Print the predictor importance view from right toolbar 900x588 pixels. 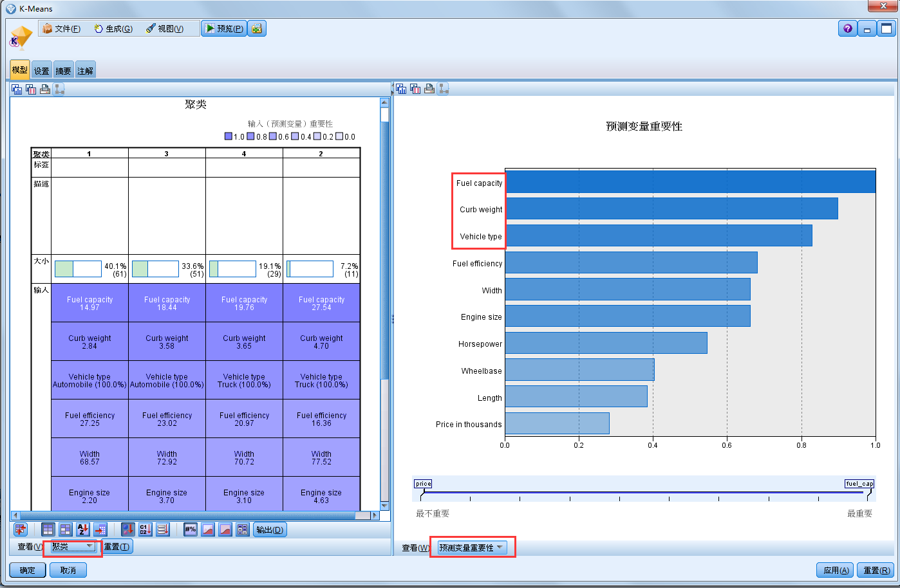click(429, 89)
